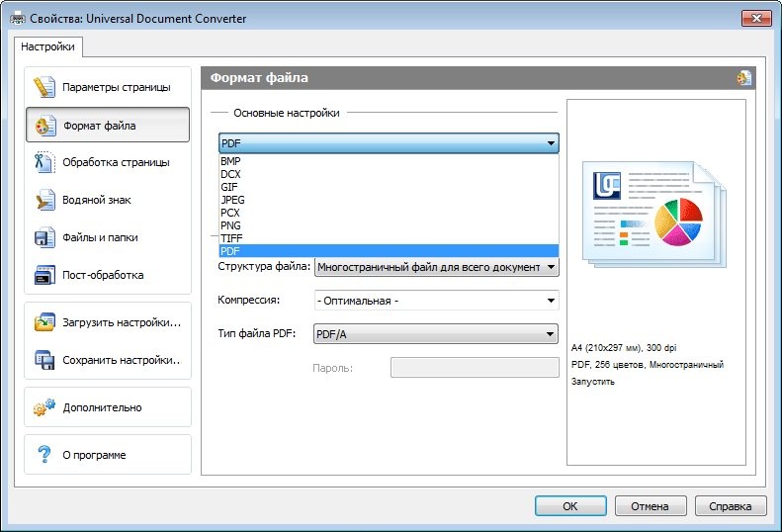Open the Тип файла PDF dropdown
782x532 pixels.
(x=436, y=334)
